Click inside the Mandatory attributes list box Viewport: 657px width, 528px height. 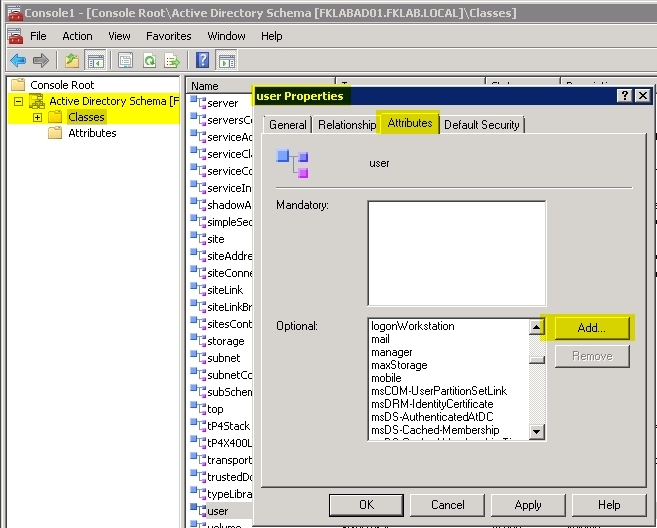click(457, 253)
